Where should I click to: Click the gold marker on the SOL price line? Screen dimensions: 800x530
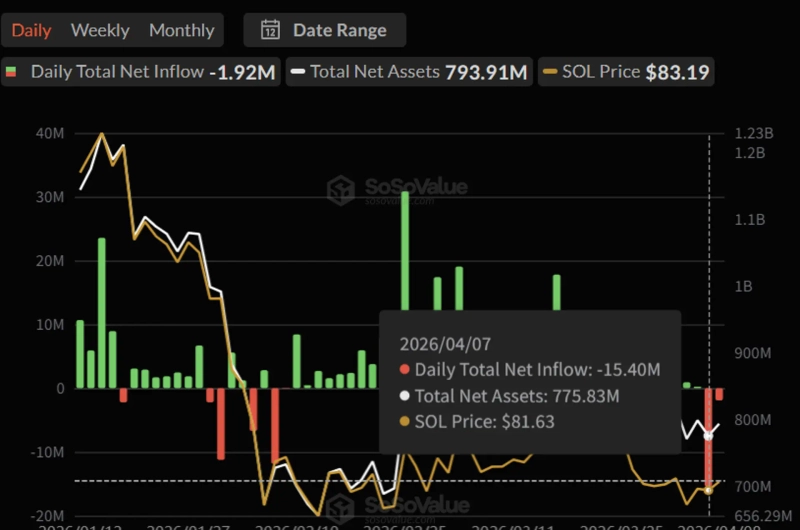click(x=709, y=489)
